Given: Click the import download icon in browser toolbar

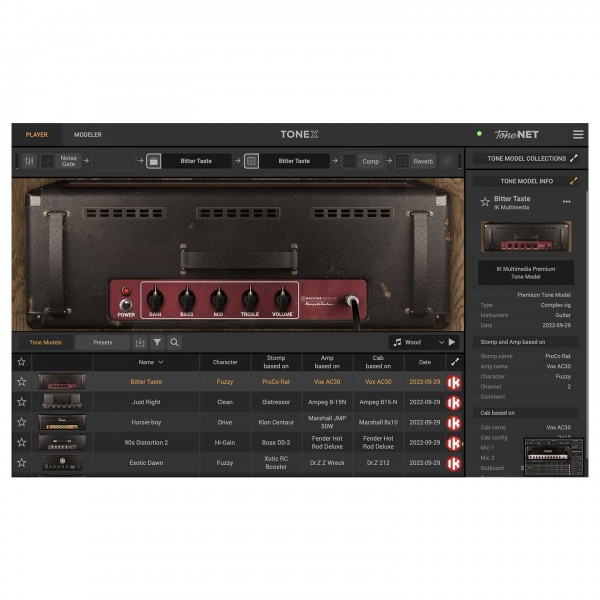Looking at the screenshot, I should (x=140, y=342).
